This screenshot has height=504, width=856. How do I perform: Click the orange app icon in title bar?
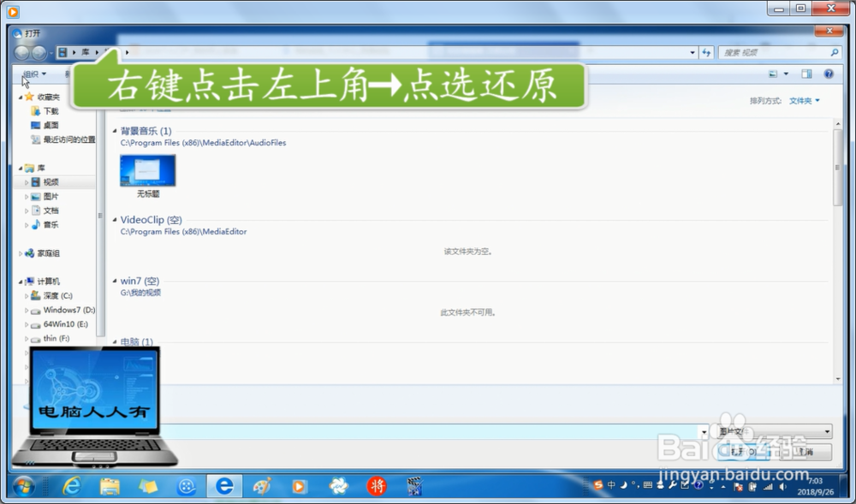pyautogui.click(x=13, y=10)
